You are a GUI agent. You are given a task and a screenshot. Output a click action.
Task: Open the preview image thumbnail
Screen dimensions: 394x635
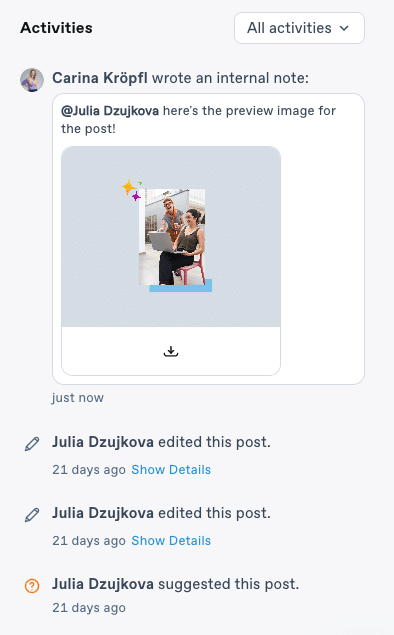[x=171, y=237]
